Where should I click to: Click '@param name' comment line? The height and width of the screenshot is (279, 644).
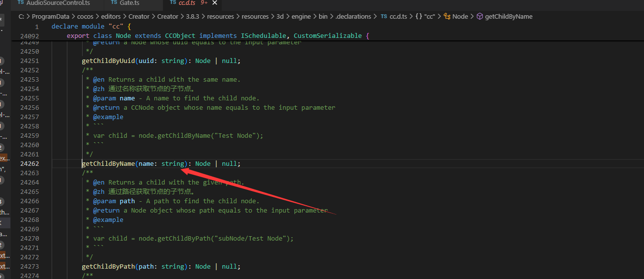[173, 98]
